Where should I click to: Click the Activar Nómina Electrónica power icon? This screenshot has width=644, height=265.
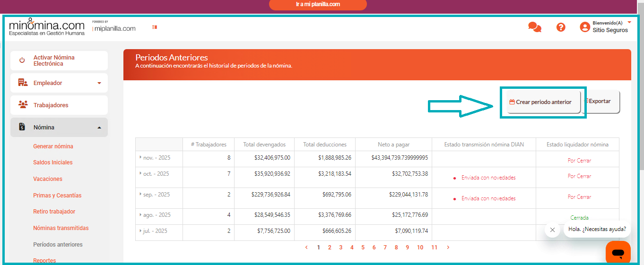pos(22,60)
